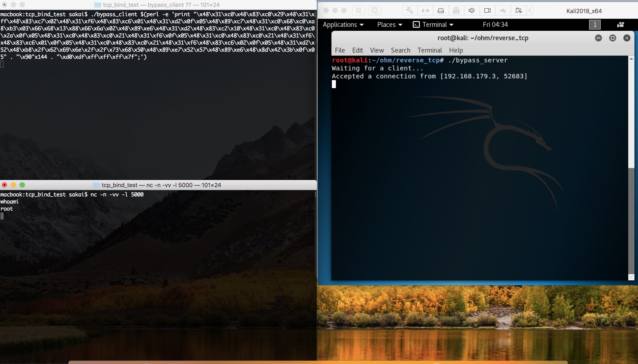The width and height of the screenshot is (638, 364).
Task: Open the Help menu in the terminal window
Action: (455, 50)
